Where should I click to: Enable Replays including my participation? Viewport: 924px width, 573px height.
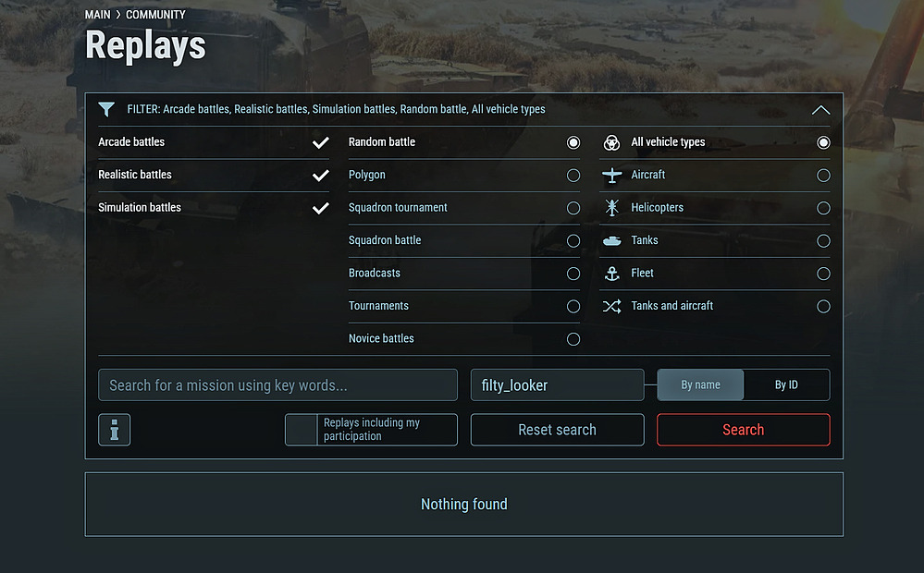point(302,430)
